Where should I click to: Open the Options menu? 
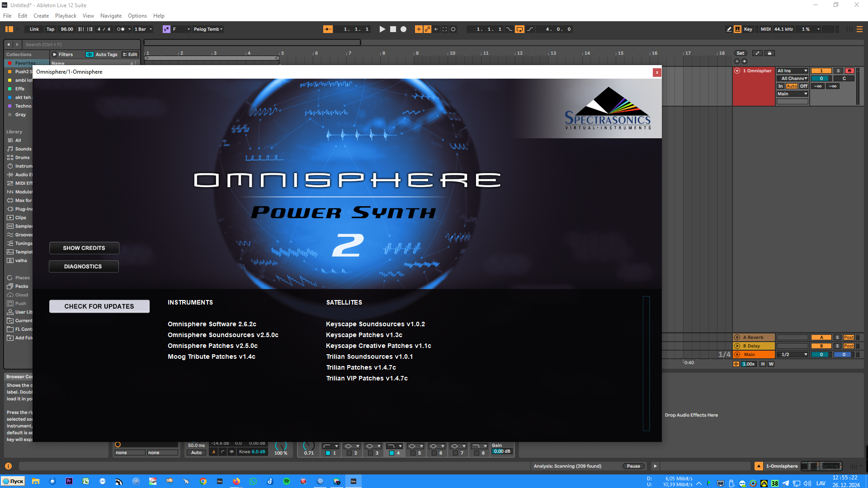[137, 16]
